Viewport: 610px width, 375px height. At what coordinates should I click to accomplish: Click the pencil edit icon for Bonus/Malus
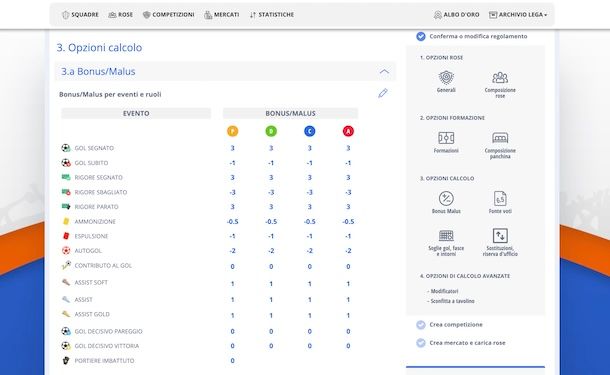coord(383,93)
